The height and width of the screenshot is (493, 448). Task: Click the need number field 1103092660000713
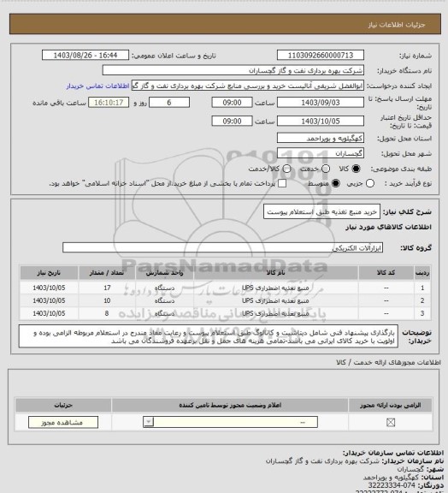coord(321,55)
